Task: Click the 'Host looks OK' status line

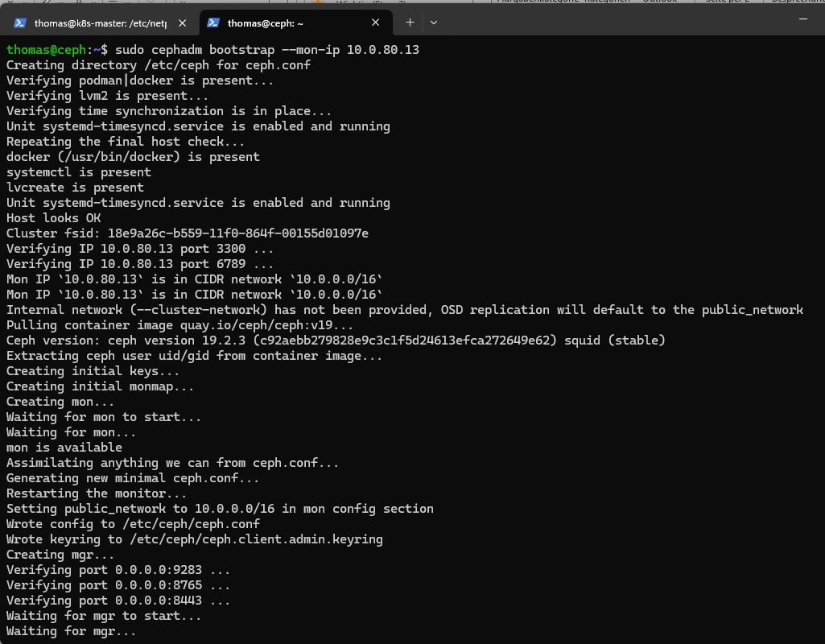Action: click(x=51, y=217)
